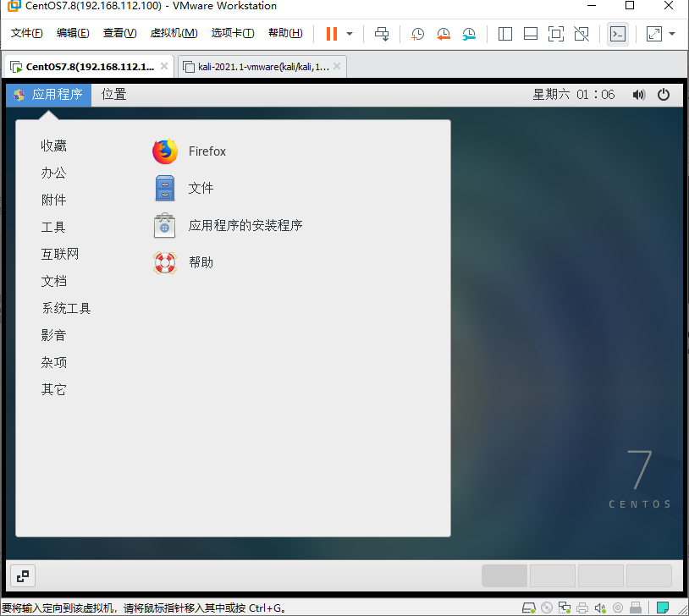
Task: Toggle the thumbnail bar view
Action: pos(531,34)
